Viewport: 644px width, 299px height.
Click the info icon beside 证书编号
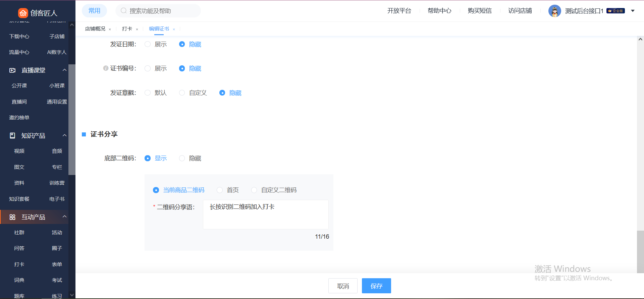pos(106,68)
